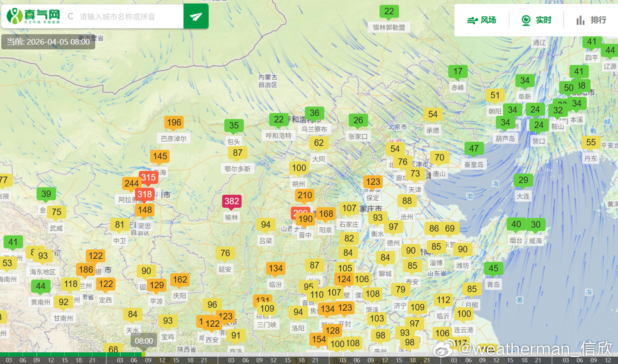The width and height of the screenshot is (618, 364).
Task: Open the 134 marker for 临汾
Action: pyautogui.click(x=276, y=269)
